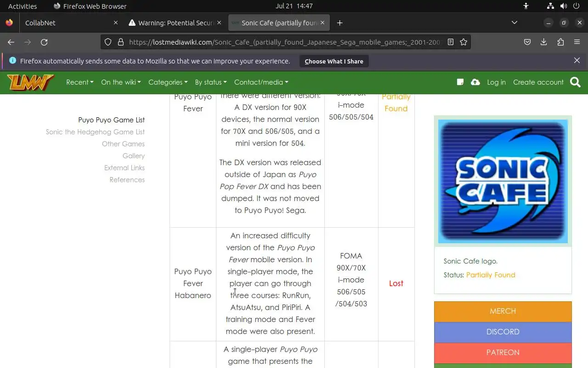This screenshot has width=588, height=368.
Task: Dismiss the Mozilla data notification bar
Action: click(577, 60)
